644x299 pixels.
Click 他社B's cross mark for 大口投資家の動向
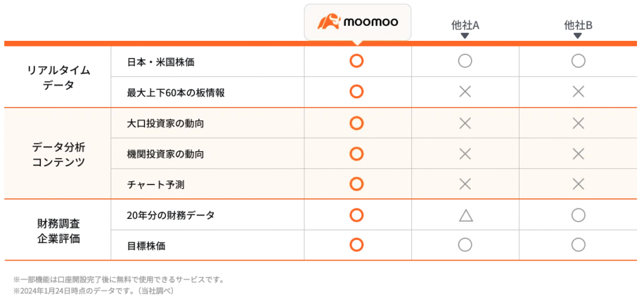(579, 123)
